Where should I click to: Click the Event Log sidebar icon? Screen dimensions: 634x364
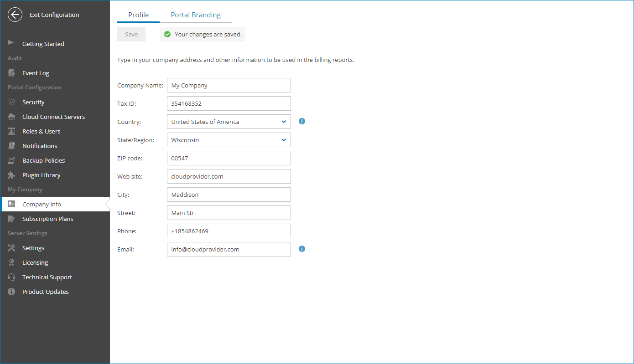coord(11,73)
